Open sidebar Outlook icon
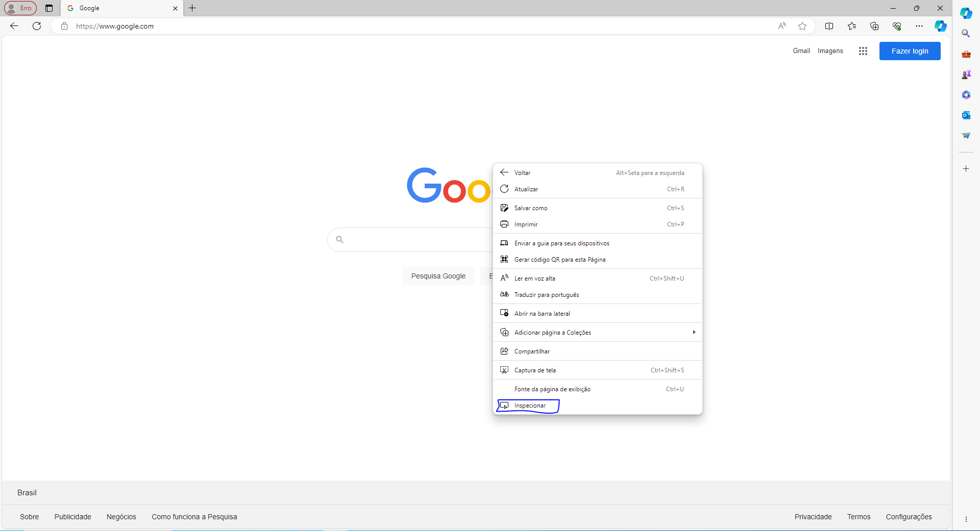 [966, 115]
